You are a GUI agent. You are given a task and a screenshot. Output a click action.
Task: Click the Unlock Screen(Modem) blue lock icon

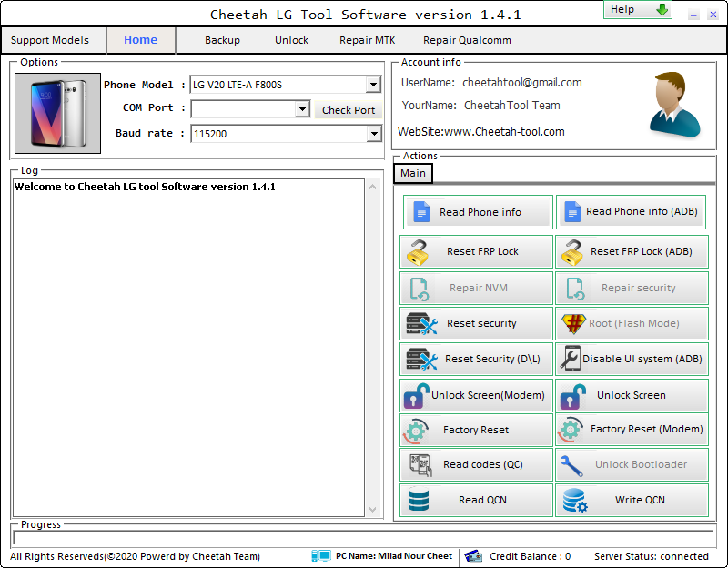416,396
